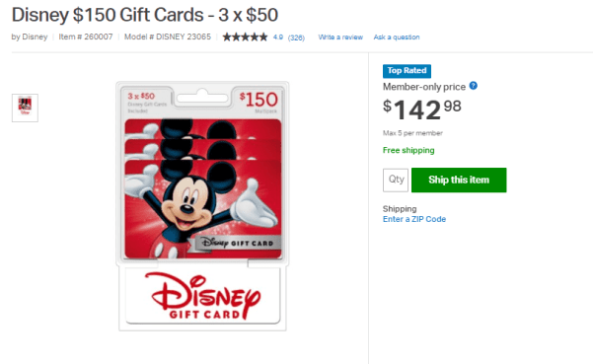Click the Disney $150 Gift Cards product title
The image size is (593, 364).
(x=145, y=15)
